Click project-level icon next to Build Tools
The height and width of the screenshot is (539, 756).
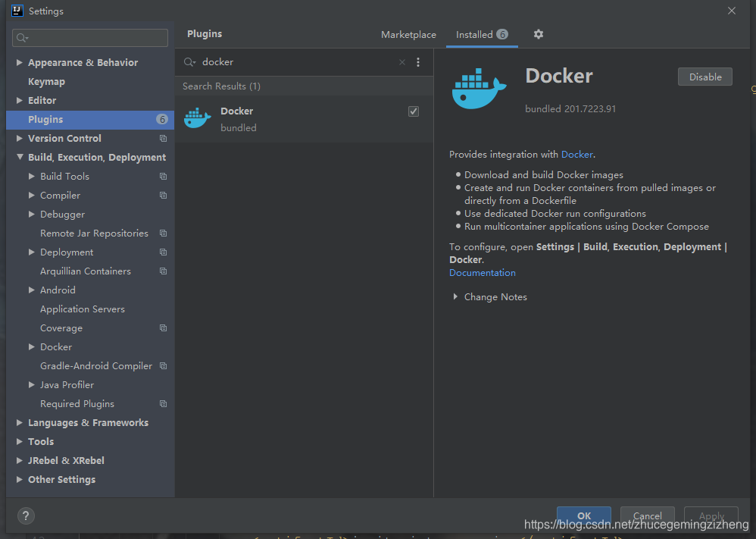coord(164,177)
